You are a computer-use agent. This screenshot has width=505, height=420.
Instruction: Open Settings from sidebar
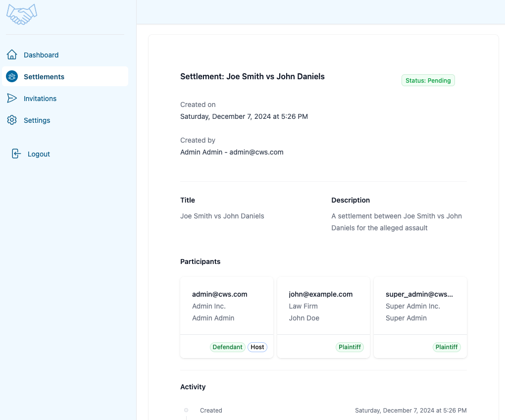pyautogui.click(x=37, y=120)
